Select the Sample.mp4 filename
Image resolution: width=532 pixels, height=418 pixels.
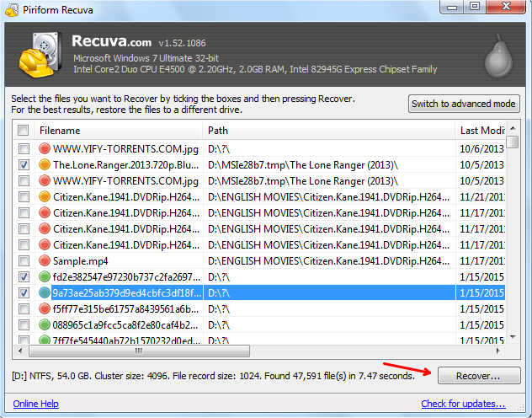pyautogui.click(x=81, y=261)
